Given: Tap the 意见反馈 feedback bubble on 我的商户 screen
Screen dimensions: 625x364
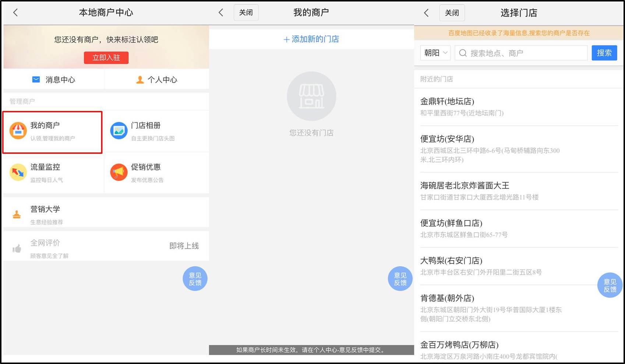Looking at the screenshot, I should click(400, 279).
